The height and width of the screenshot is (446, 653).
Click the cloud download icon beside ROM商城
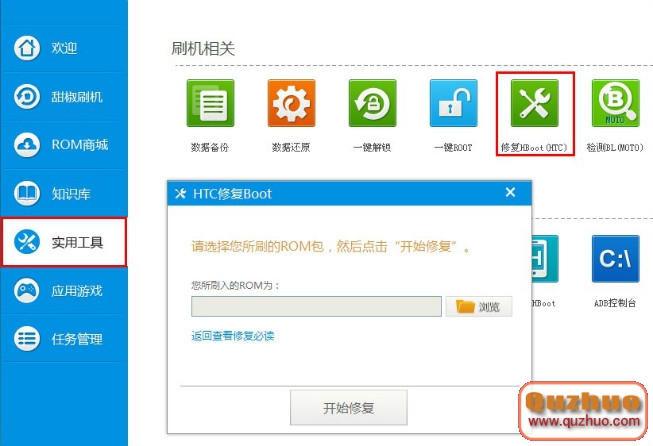(27, 145)
